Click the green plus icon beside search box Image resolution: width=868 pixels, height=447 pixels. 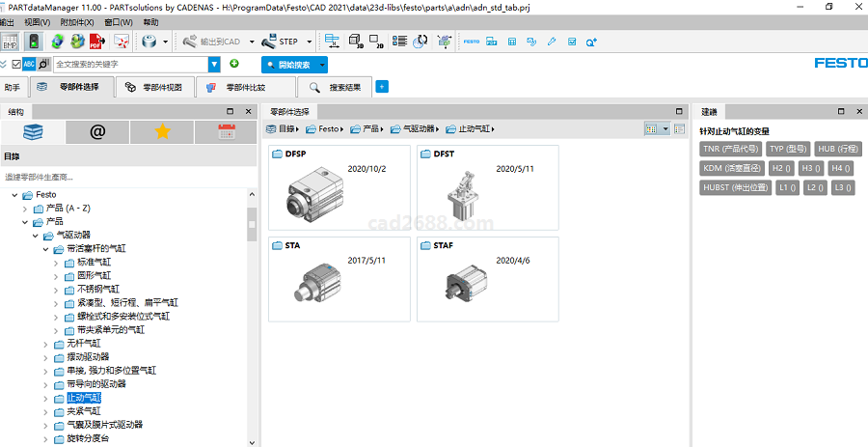click(234, 64)
